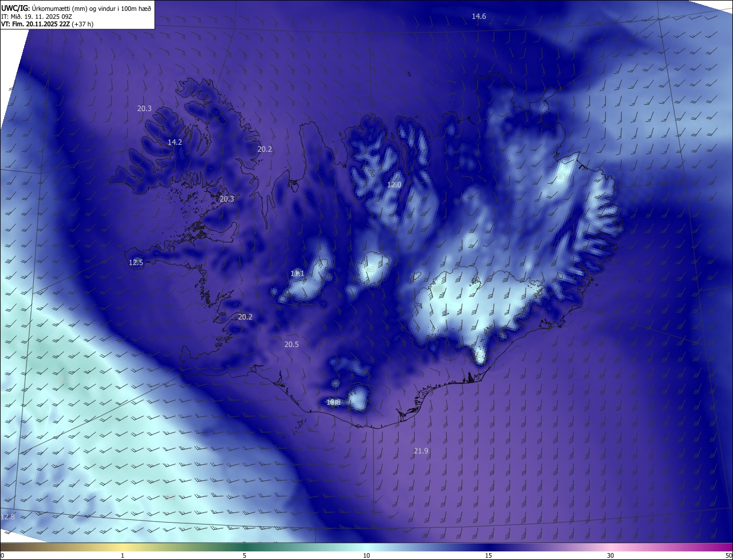Click the 12.0 value on the map
This screenshot has width=733, height=560.
click(x=394, y=185)
